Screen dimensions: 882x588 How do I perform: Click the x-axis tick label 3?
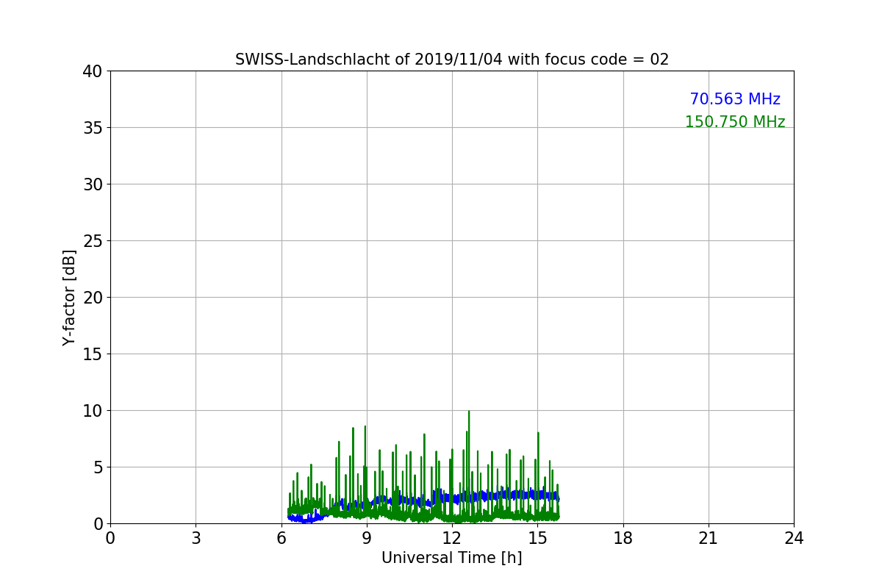pyautogui.click(x=196, y=538)
